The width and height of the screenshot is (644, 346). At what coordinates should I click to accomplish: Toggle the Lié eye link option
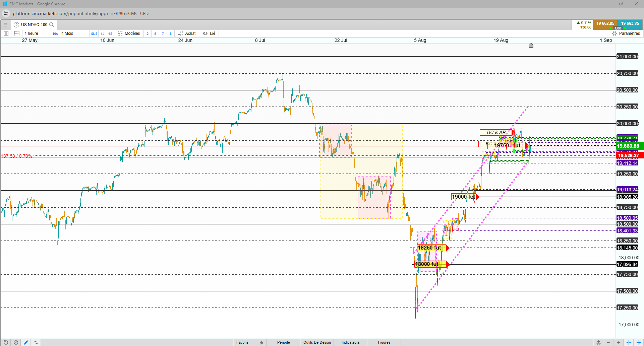pos(209,33)
